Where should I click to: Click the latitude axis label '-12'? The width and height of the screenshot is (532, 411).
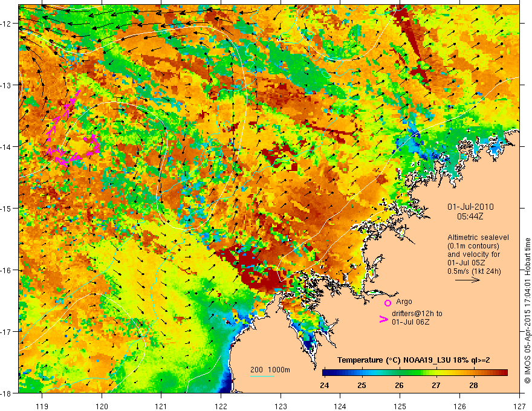[x=7, y=24]
